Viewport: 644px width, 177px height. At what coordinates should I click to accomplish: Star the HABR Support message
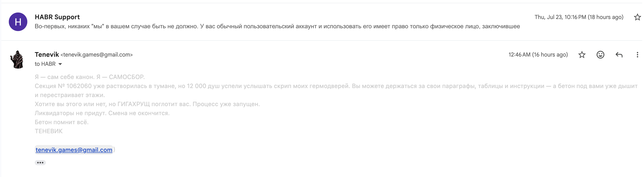coord(637,17)
